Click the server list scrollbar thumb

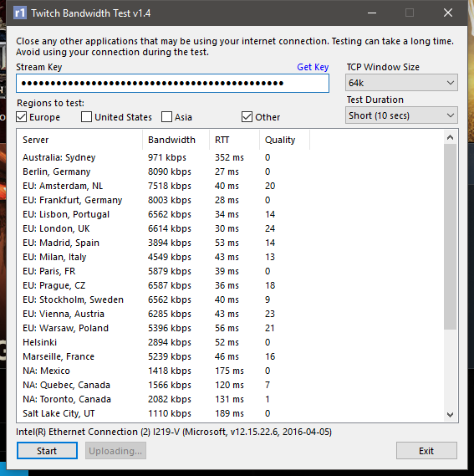point(451,237)
